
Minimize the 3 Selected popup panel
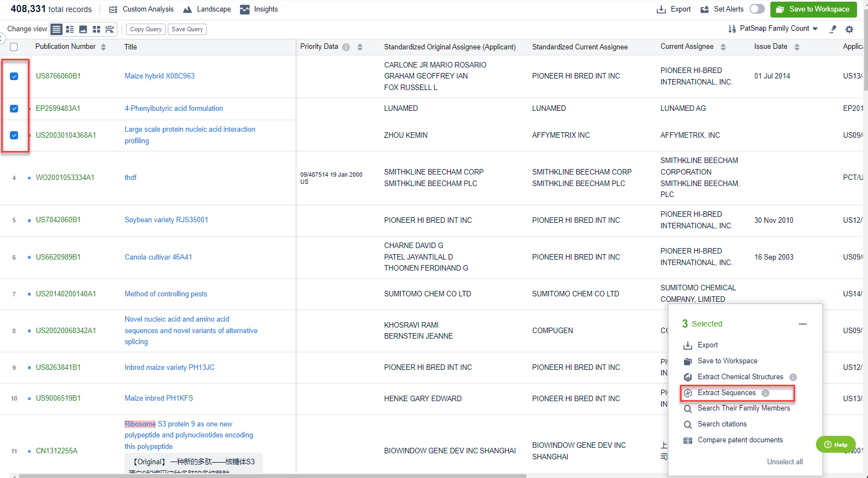(x=803, y=324)
